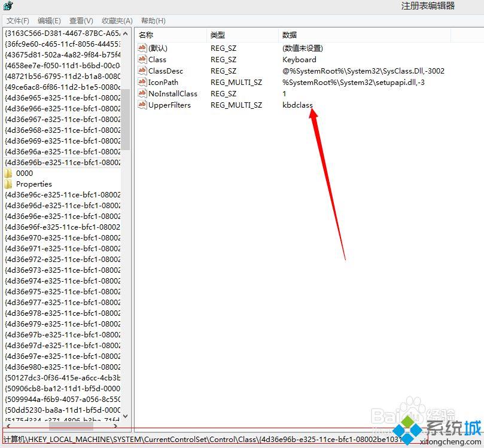This screenshot has width=484, height=448.
Task: Select the {36fc9e60-c465-11cf key in tree
Action: (62, 44)
